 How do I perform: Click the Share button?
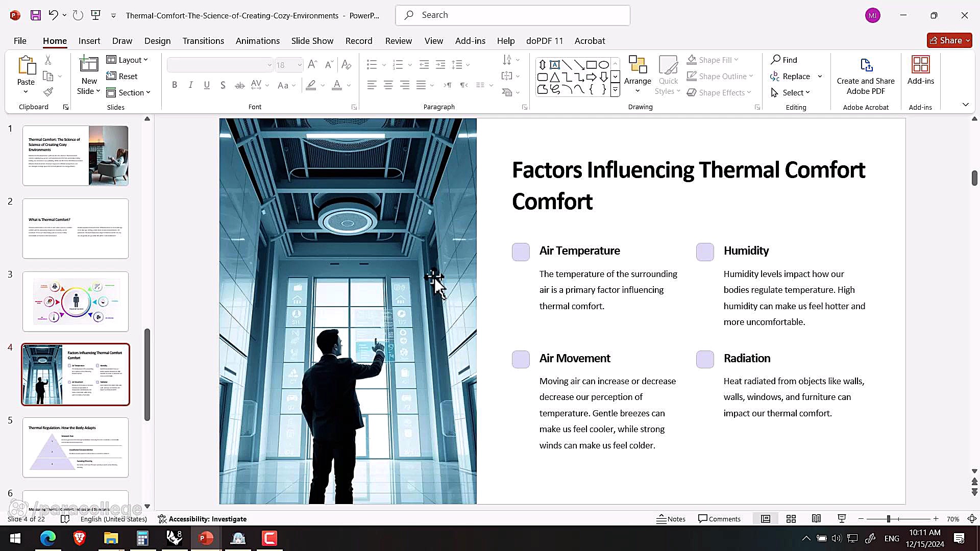948,40
